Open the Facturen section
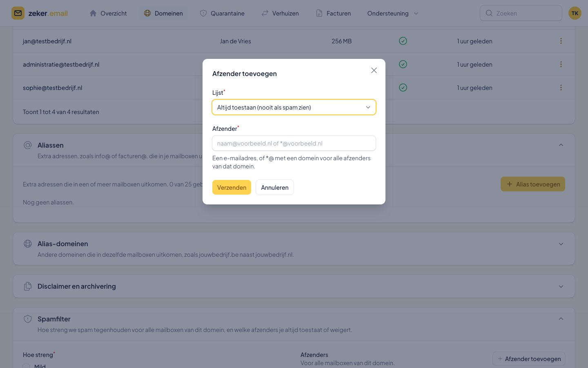This screenshot has height=368, width=588. click(333, 13)
